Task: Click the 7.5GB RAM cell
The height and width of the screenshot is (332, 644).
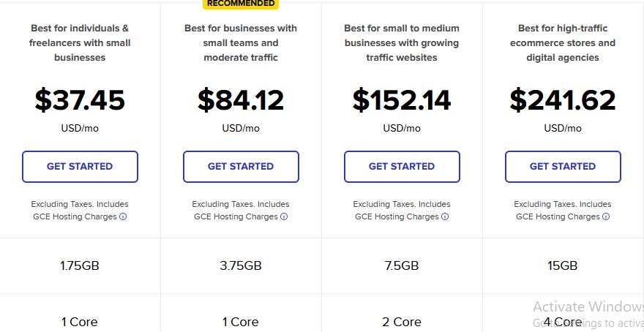Action: click(402, 266)
